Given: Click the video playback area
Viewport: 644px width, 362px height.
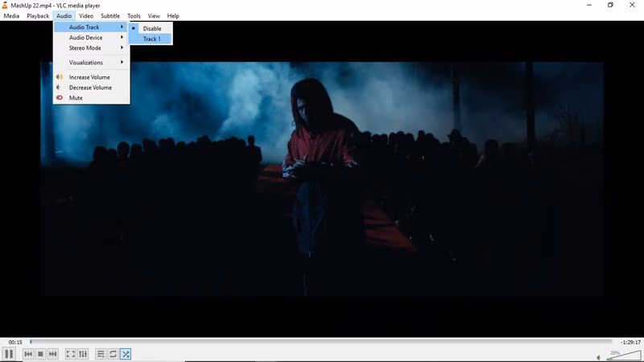Looking at the screenshot, I should (321, 179).
